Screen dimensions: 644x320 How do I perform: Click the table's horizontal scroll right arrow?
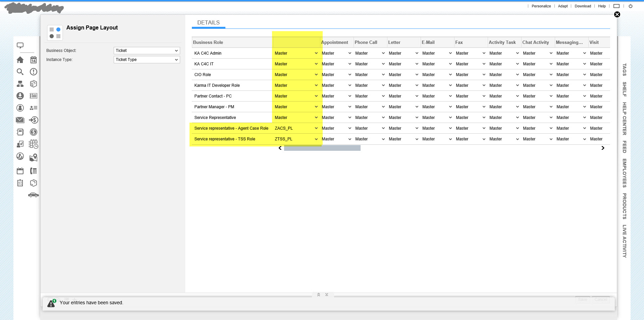click(x=603, y=148)
